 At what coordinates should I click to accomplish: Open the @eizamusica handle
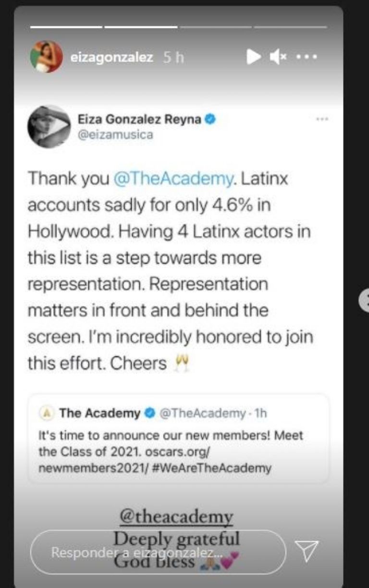coord(115,135)
